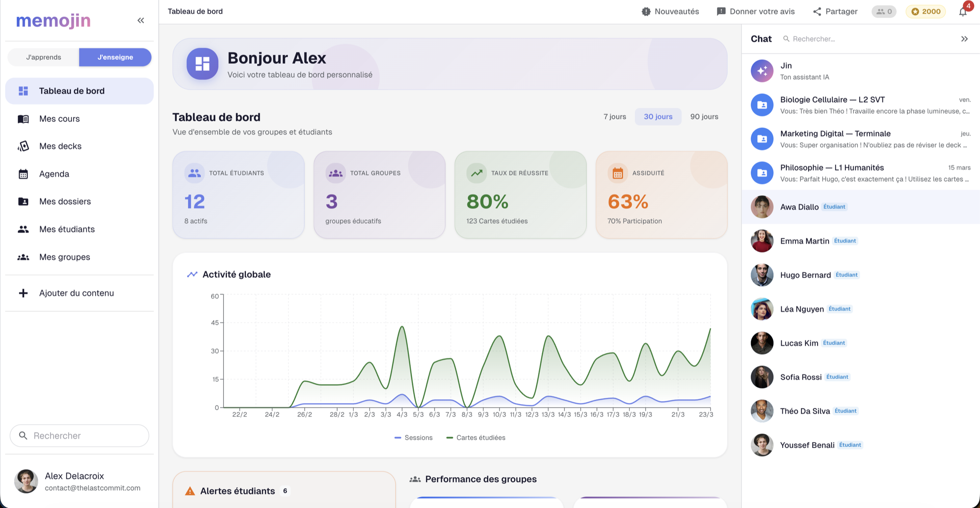
Task: Open Agenda calendar in sidebar
Action: pos(54,174)
